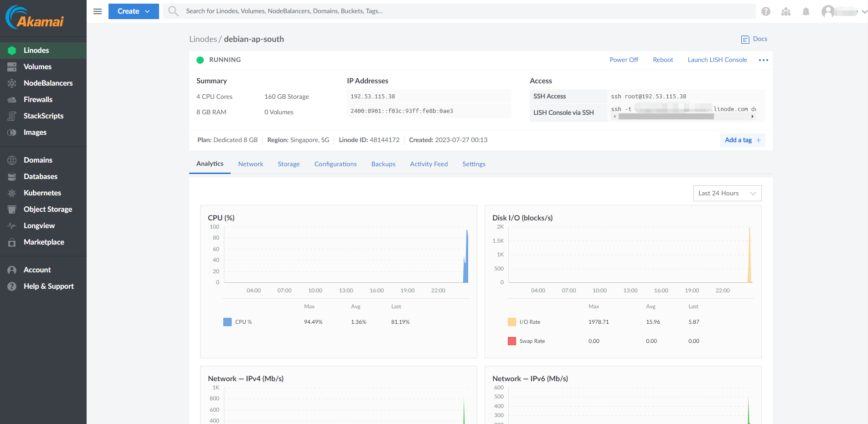
Task: Click the Add a tag button
Action: (743, 140)
